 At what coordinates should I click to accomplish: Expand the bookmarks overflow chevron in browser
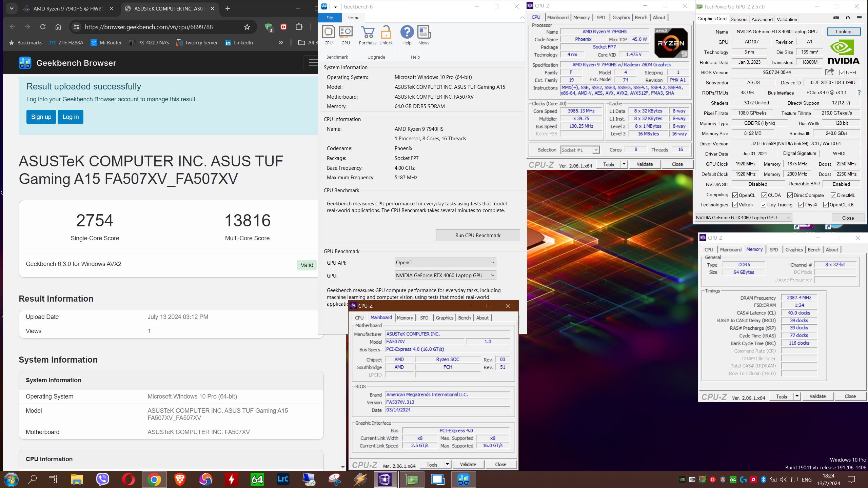pos(281,42)
